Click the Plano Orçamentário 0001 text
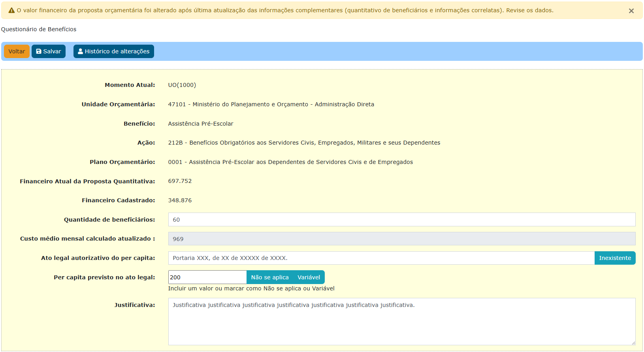Image resolution: width=644 pixels, height=352 pixels. pos(290,162)
